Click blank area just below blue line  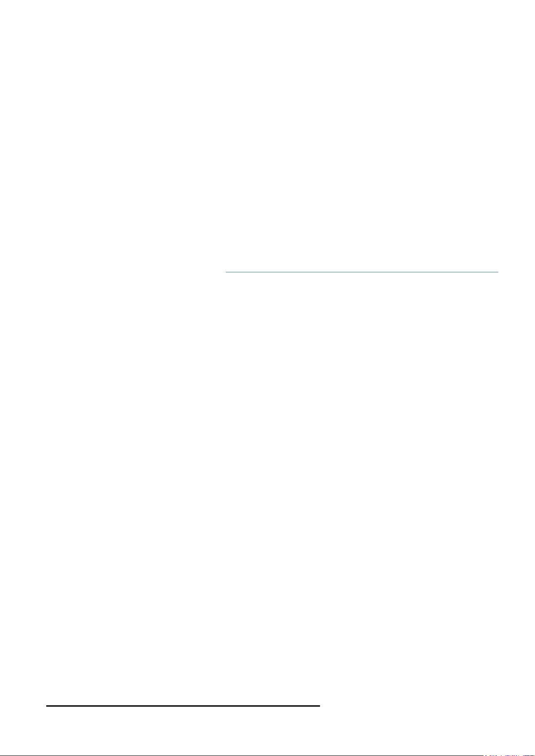pos(362,281)
